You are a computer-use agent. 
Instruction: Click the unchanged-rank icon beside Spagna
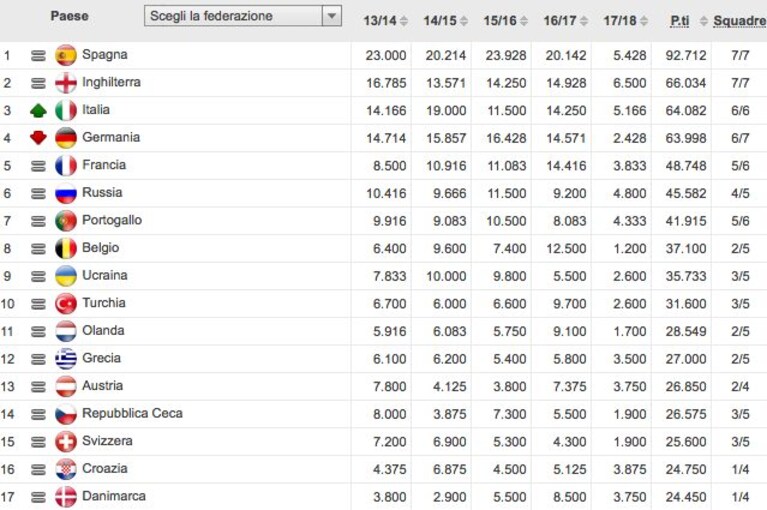point(38,56)
